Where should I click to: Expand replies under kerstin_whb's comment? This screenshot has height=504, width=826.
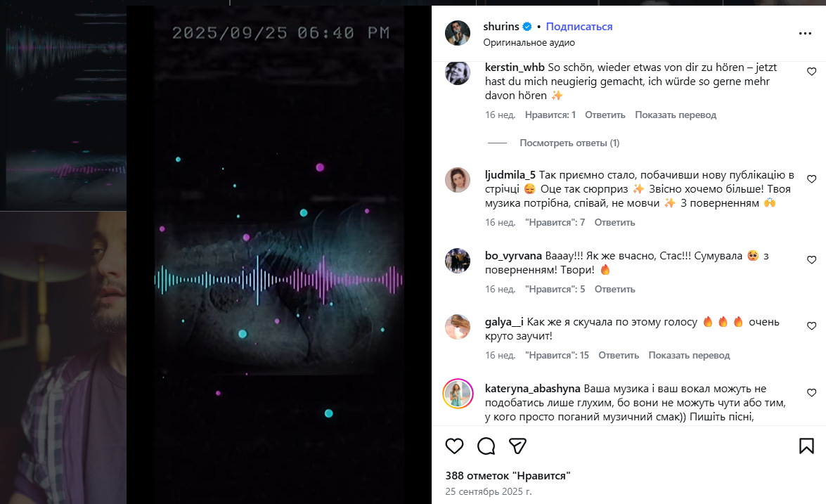tap(569, 143)
